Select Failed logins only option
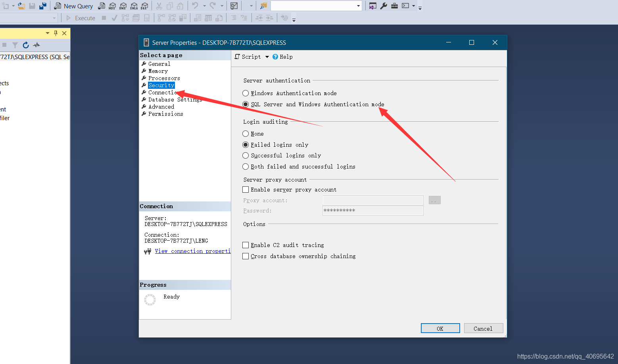This screenshot has height=364, width=618. [246, 145]
